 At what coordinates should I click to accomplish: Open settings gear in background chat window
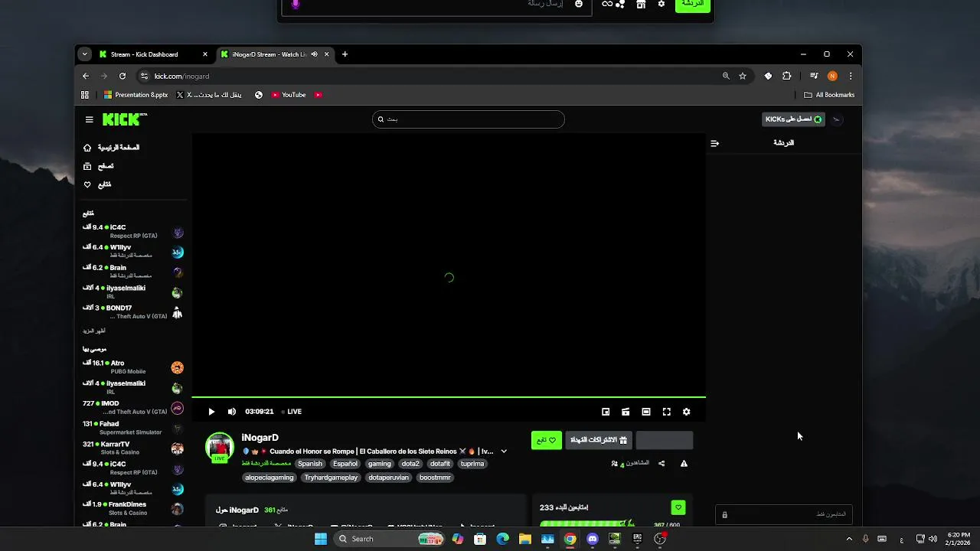(661, 4)
